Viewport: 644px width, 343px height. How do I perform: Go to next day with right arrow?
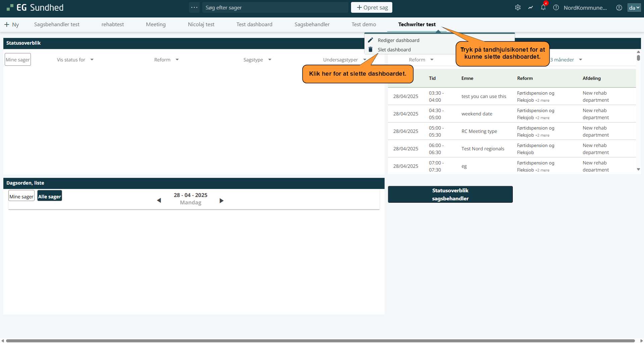[x=221, y=200]
